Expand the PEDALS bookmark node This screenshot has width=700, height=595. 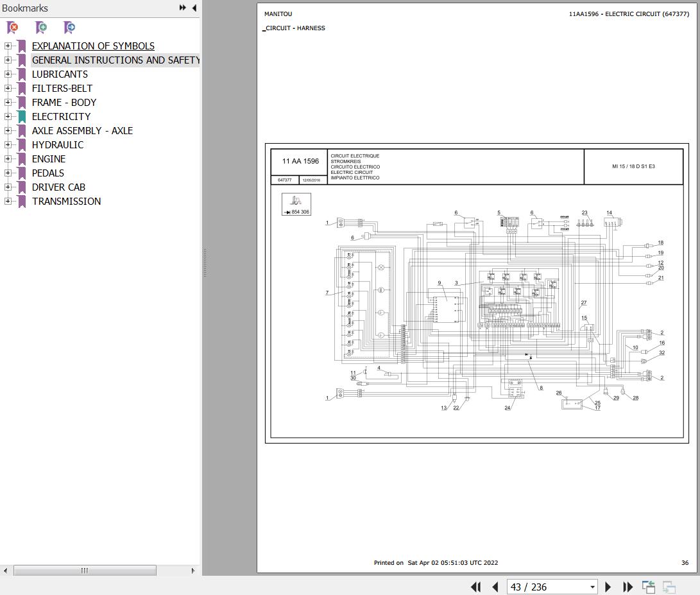8,173
